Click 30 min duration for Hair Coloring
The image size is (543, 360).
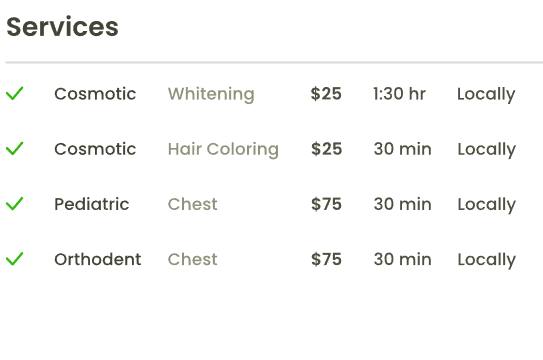point(403,149)
